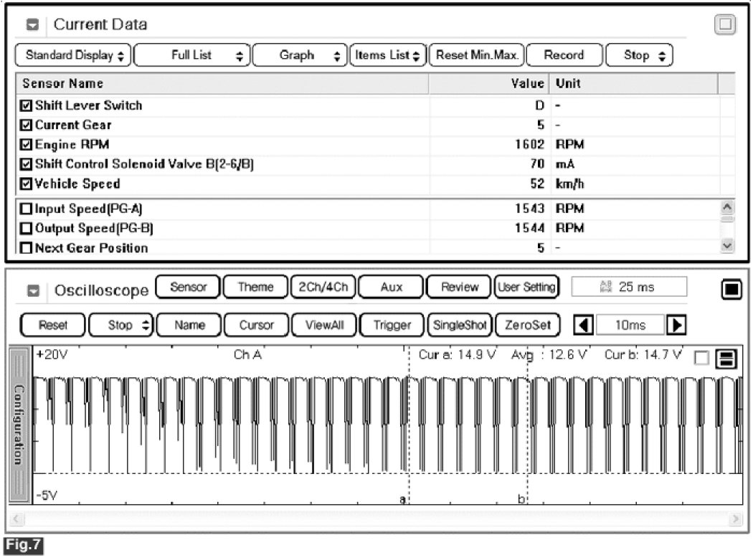This screenshot has height=560, width=753.
Task: Increase time base with right arrow
Action: point(675,325)
